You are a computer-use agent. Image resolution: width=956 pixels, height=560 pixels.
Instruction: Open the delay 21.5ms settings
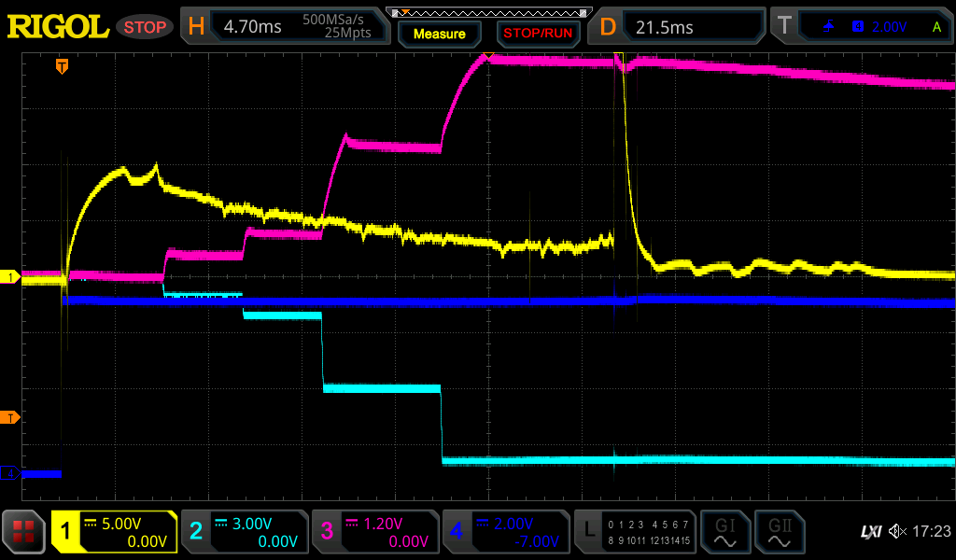[679, 26]
